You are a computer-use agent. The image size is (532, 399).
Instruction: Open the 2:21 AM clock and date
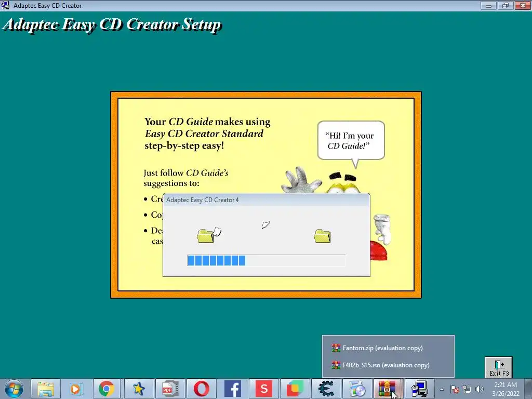(506, 389)
